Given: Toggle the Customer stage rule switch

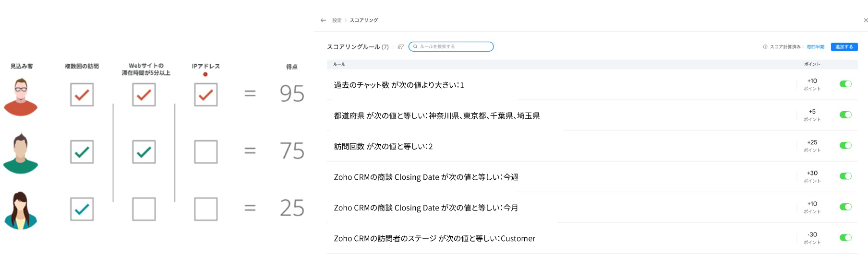Looking at the screenshot, I should 845,237.
